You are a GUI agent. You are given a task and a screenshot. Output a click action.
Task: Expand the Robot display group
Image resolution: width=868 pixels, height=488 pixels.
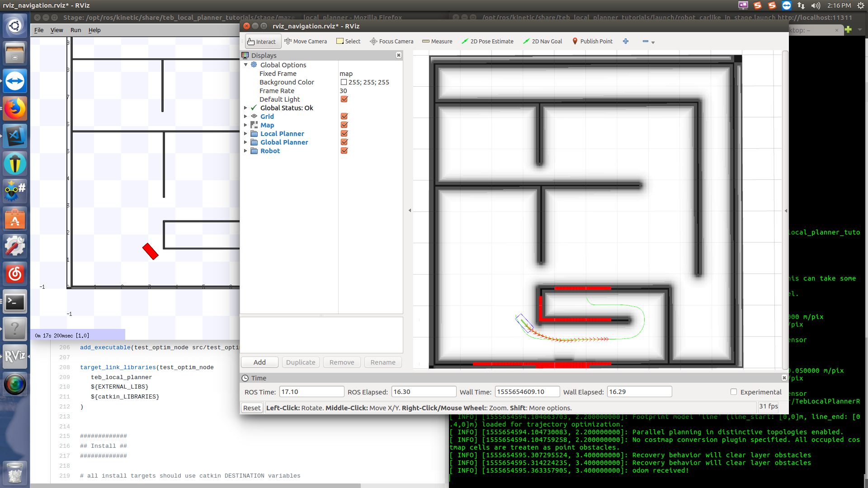pyautogui.click(x=245, y=151)
